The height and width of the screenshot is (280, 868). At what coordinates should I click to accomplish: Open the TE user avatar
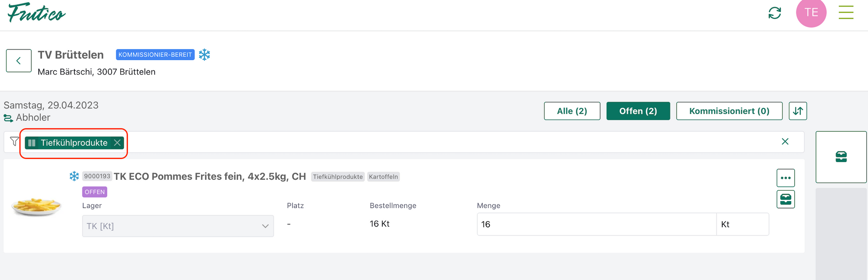811,13
